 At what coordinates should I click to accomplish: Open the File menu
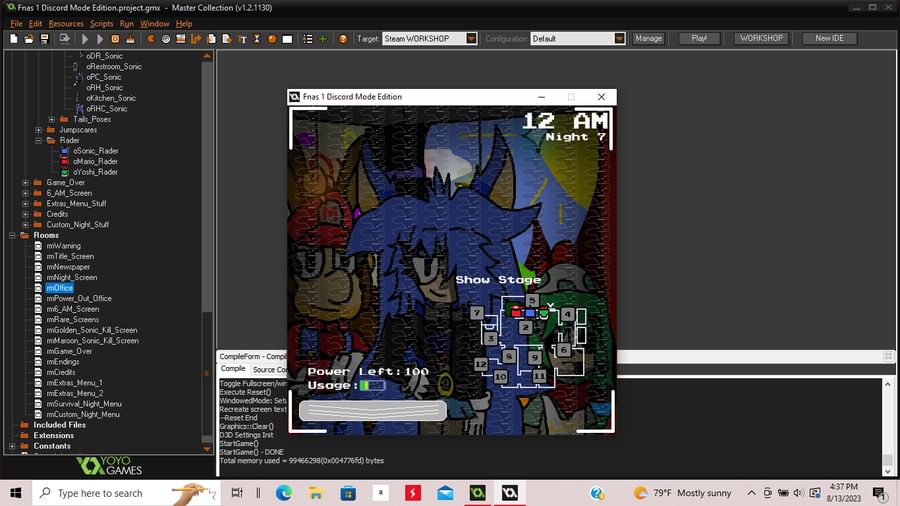[16, 24]
